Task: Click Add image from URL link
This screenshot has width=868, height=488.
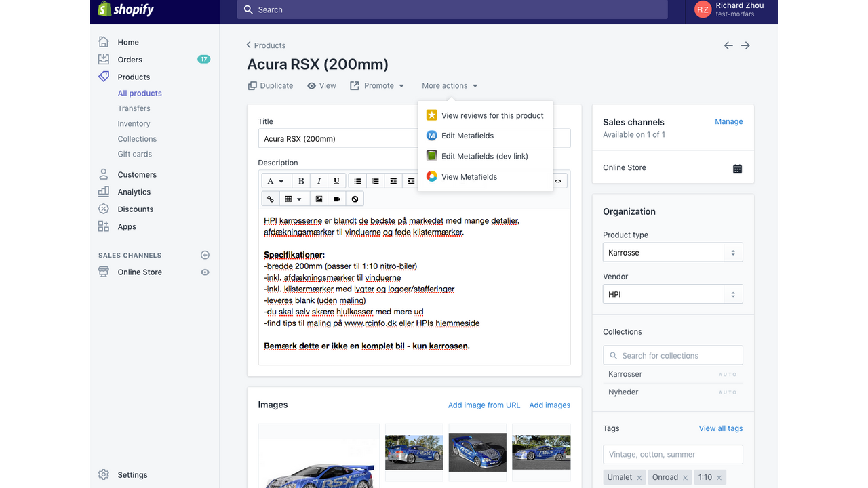Action: click(484, 405)
